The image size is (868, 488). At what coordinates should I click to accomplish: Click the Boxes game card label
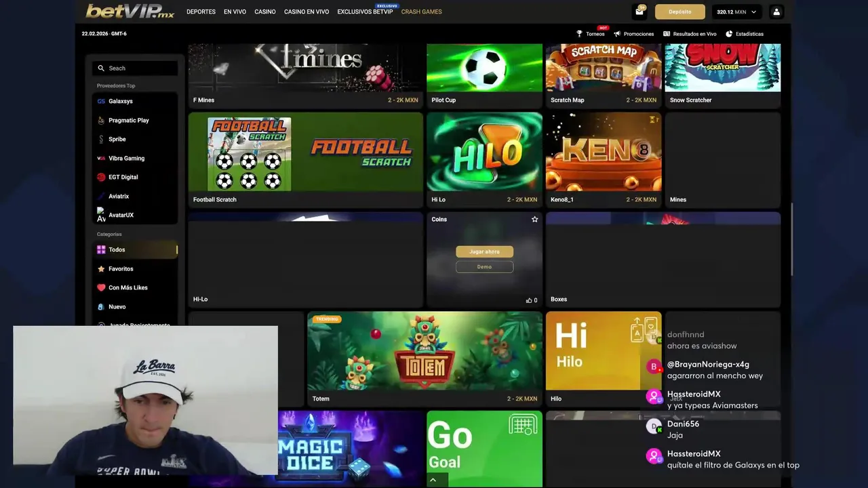559,300
